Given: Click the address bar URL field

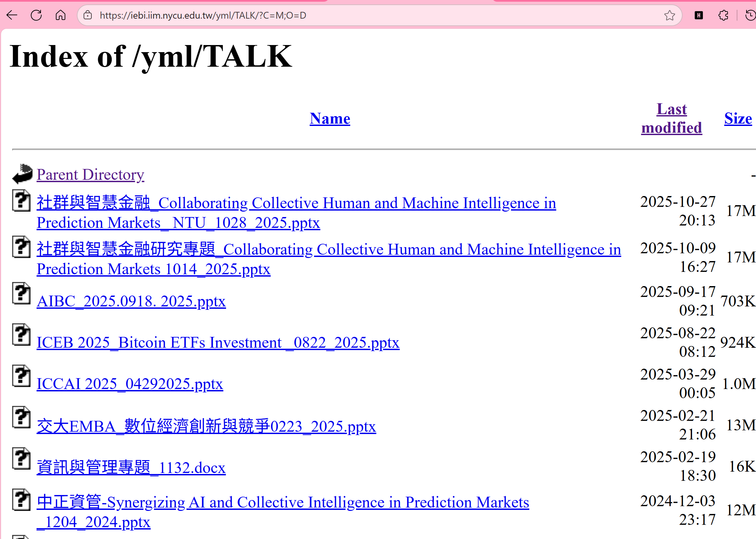Looking at the screenshot, I should 379,15.
